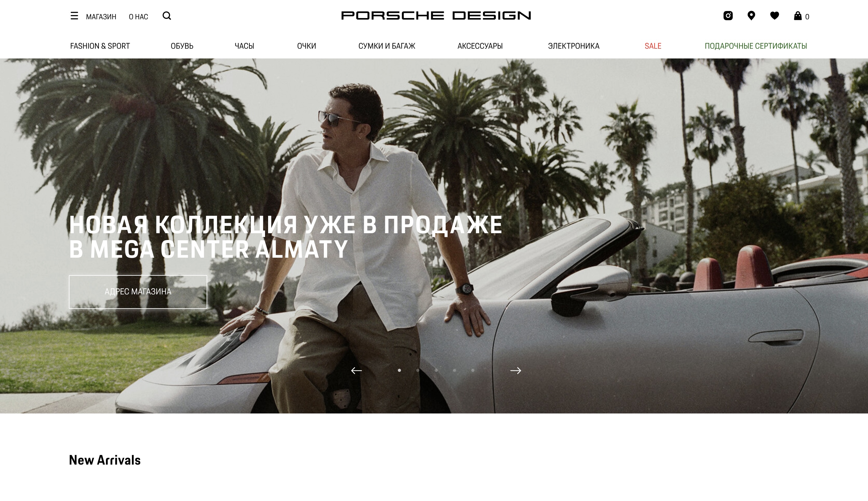Go to previous slide with left arrow
The width and height of the screenshot is (868, 501).
(x=357, y=371)
